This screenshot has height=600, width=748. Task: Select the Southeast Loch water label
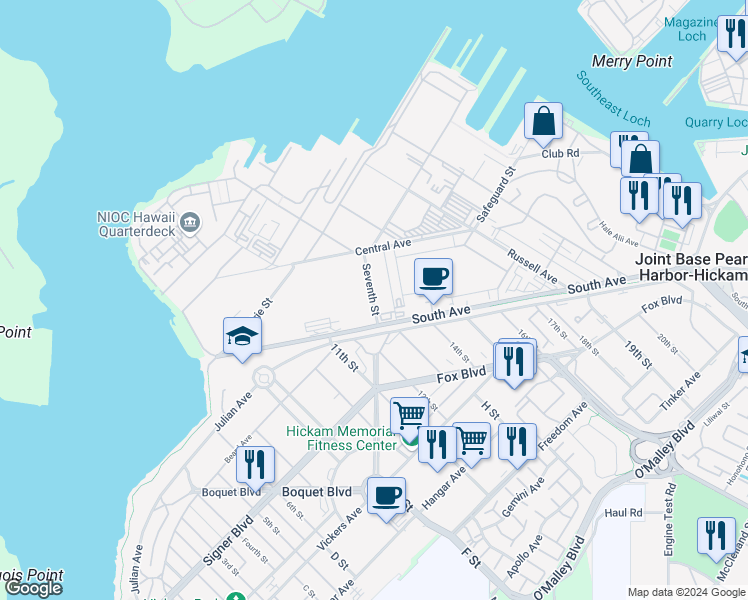[613, 99]
